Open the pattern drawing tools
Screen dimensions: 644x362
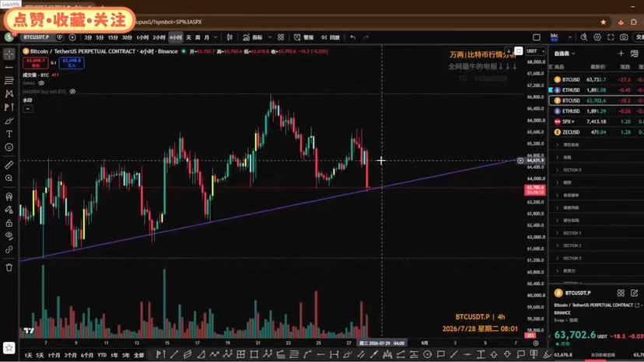coord(9,93)
